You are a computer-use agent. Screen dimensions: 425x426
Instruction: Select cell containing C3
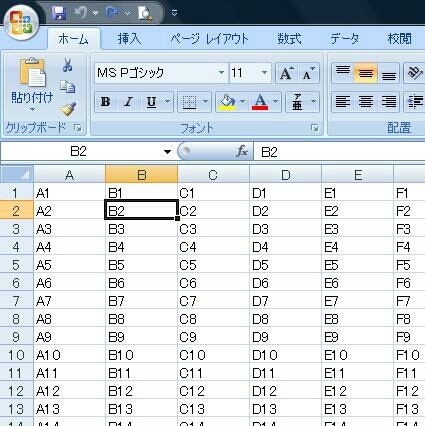pyautogui.click(x=213, y=229)
